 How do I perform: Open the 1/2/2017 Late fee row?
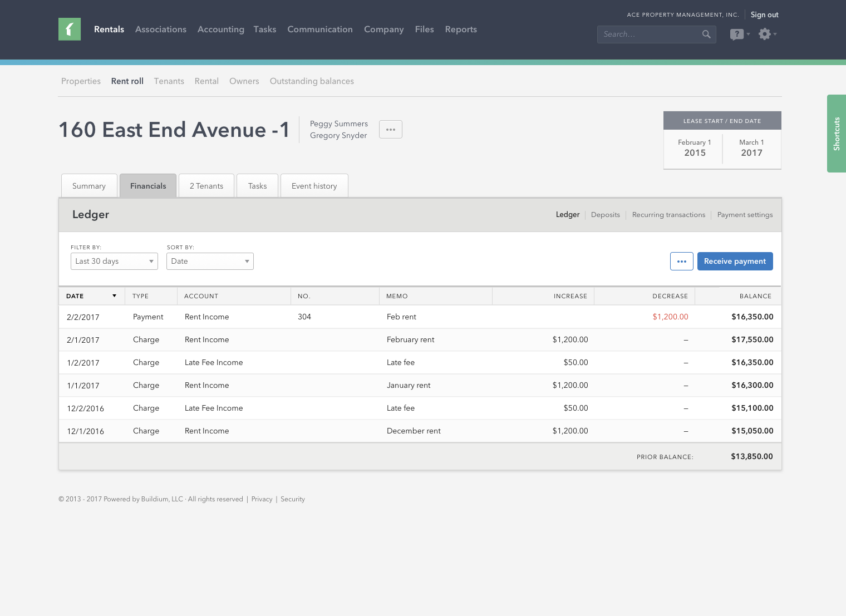click(420, 362)
